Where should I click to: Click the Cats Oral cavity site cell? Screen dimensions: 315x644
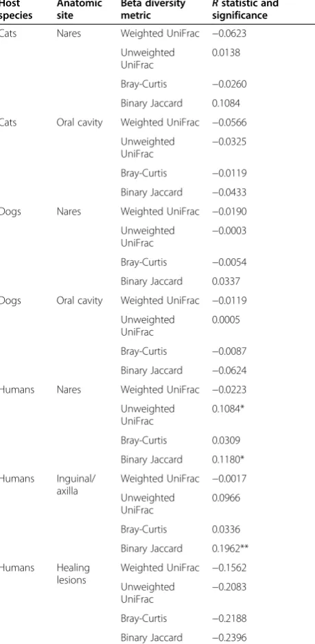coord(79,123)
